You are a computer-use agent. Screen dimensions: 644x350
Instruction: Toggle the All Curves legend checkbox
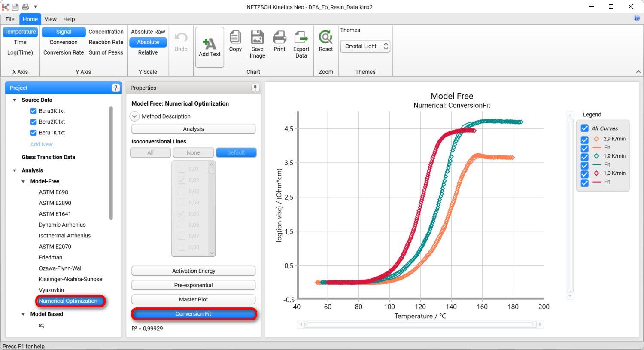(584, 128)
